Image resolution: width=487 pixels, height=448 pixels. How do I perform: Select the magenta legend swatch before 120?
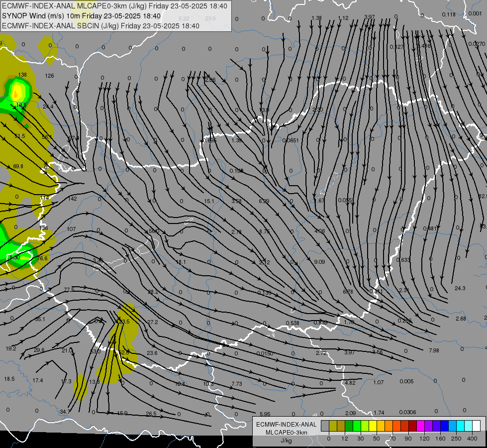420,426
